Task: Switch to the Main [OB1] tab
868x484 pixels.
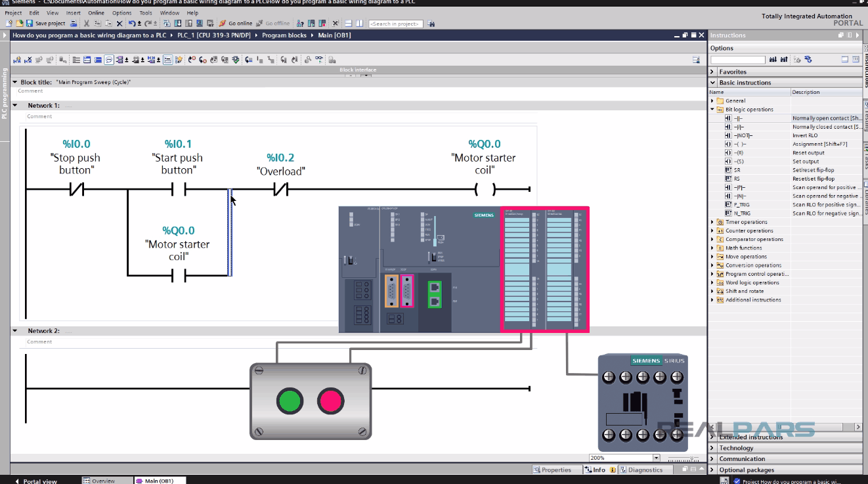Action: tap(159, 480)
